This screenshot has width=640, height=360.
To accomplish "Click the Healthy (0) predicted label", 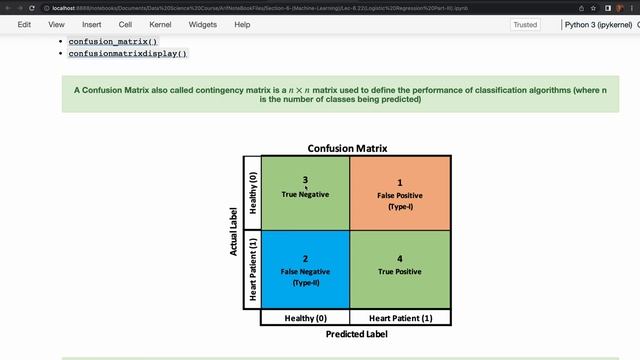I will pos(305,318).
